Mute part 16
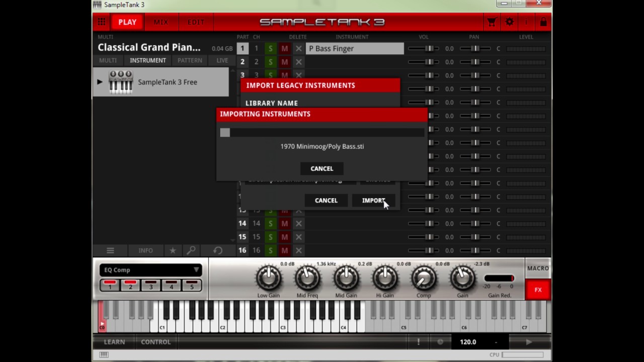Viewport: 644px width, 362px height. (285, 250)
